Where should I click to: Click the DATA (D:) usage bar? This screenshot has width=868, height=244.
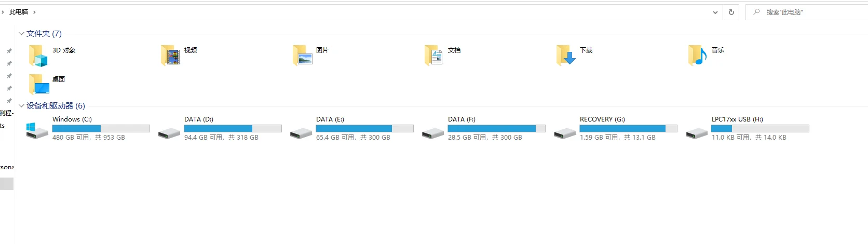[233, 128]
